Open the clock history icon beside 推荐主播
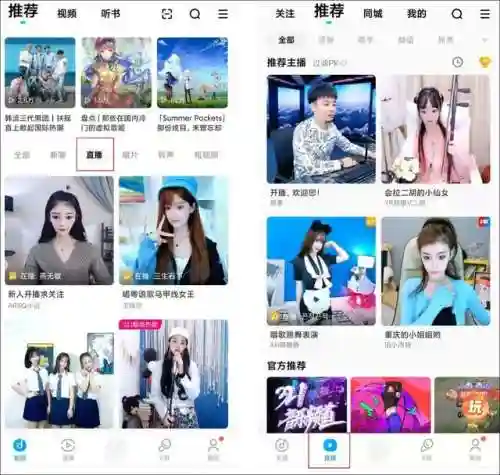Image resolution: width=500 pixels, height=475 pixels. tap(458, 62)
